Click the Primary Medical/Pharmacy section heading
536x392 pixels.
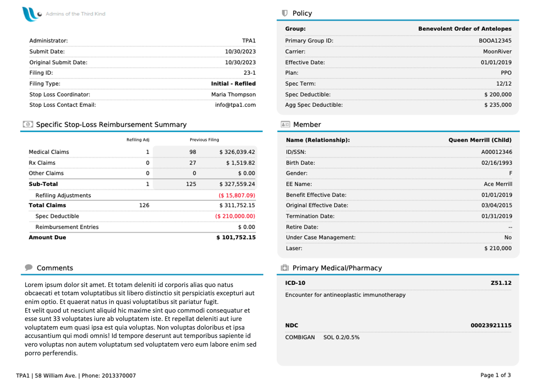click(337, 268)
